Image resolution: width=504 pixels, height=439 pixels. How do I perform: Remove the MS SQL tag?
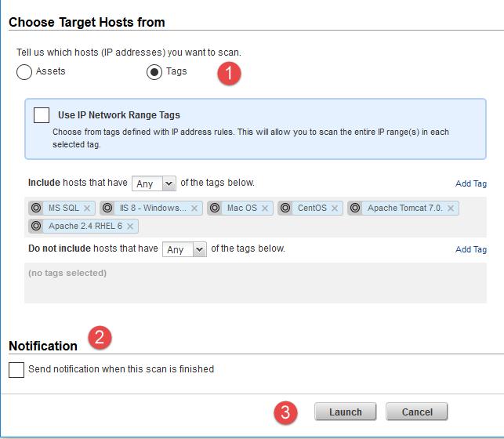(x=87, y=209)
